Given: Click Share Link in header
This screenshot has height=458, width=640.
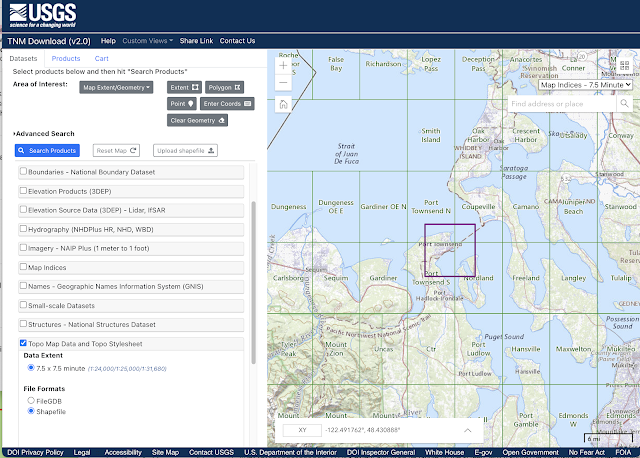Looking at the screenshot, I should pyautogui.click(x=196, y=41).
